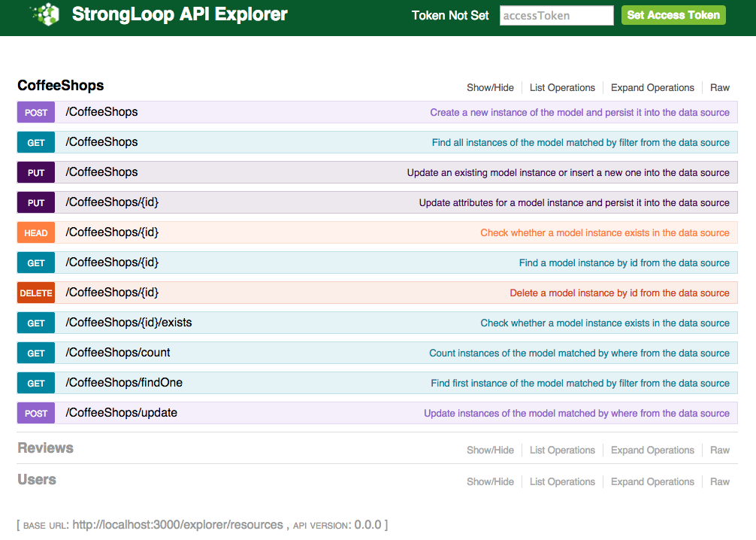
Task: Click List Operations for CoffeeShops
Action: point(562,88)
